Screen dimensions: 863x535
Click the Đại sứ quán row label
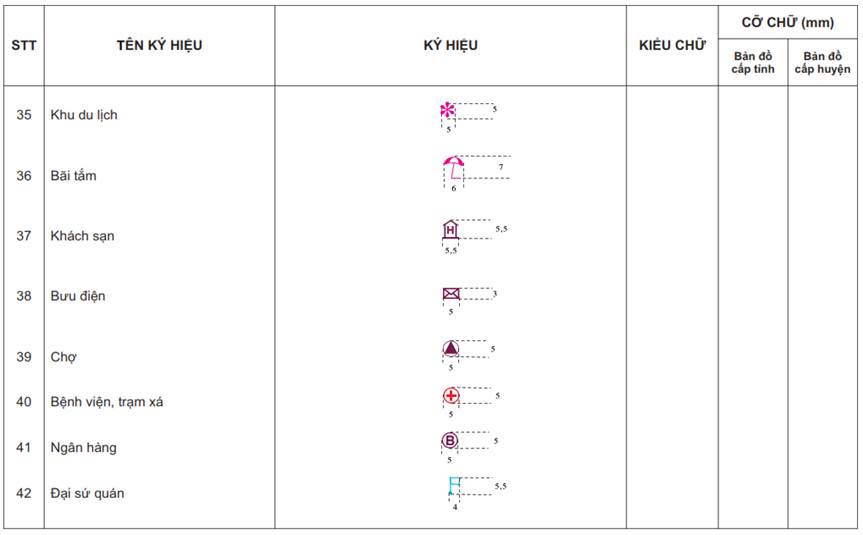point(87,493)
